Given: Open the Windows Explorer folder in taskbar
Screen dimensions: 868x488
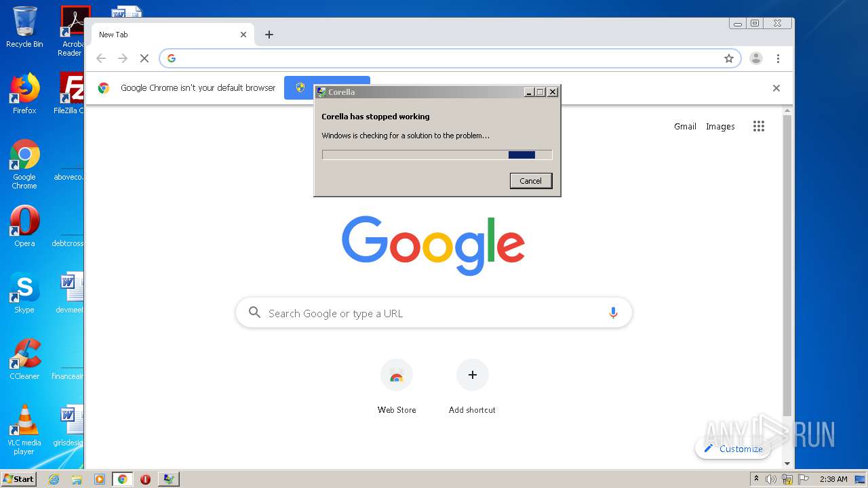Looking at the screenshot, I should [77, 479].
